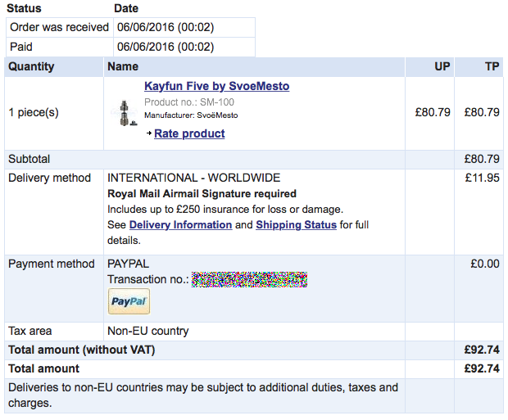
Task: Click the TP column header
Action: pos(491,66)
